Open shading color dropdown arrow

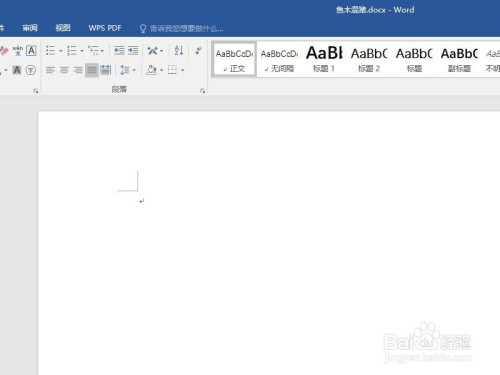(x=161, y=70)
